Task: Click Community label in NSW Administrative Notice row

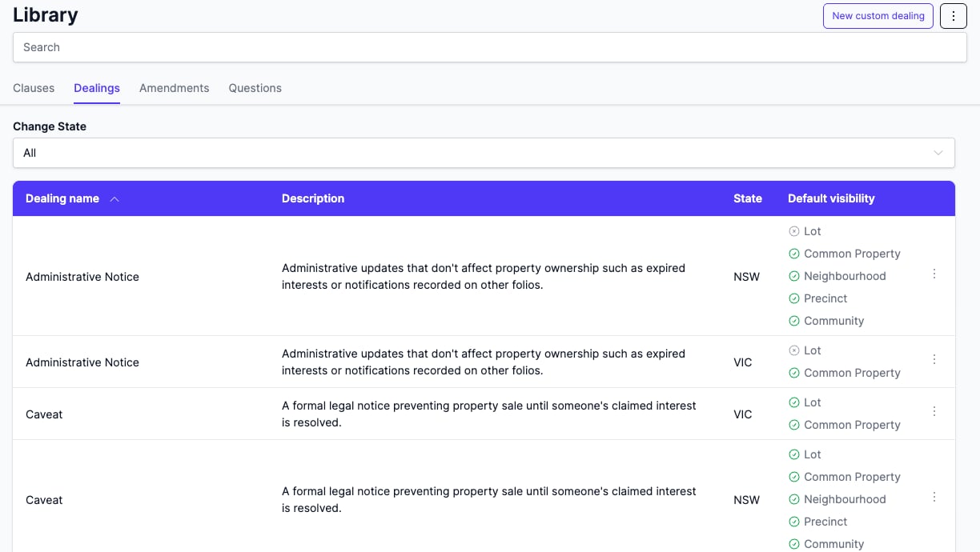Action: pos(834,321)
